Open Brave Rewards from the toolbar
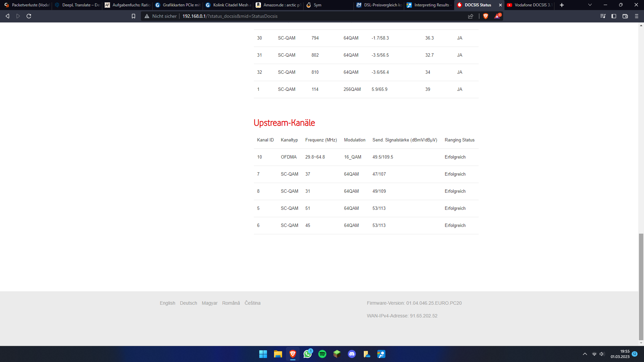The height and width of the screenshot is (362, 644). pos(497,16)
